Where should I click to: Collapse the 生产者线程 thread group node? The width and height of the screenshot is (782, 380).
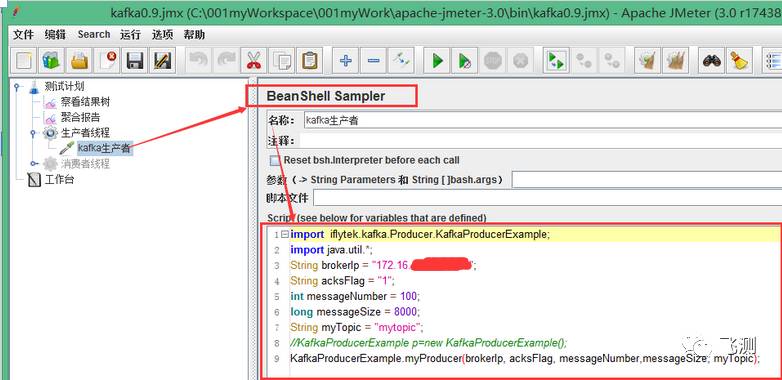tap(33, 133)
